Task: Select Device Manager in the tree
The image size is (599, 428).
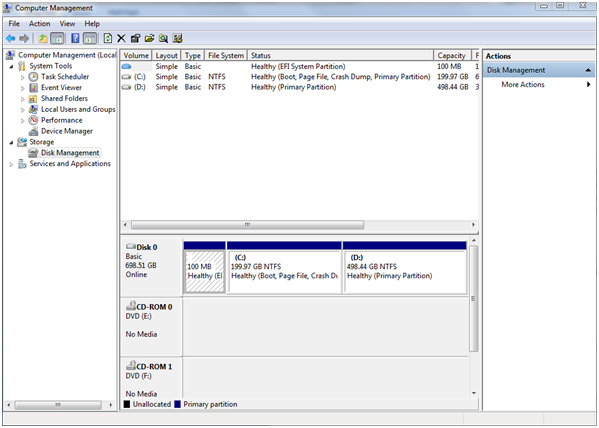Action: 67,131
